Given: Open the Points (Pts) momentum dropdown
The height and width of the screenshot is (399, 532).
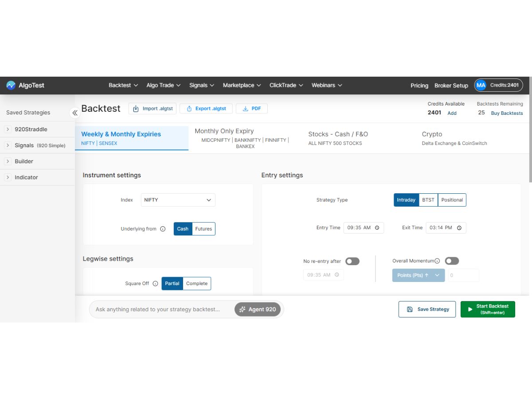Looking at the screenshot, I should 419,275.
